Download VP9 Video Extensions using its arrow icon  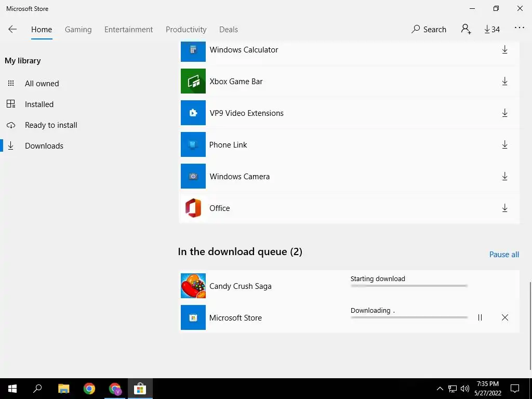[x=504, y=113]
